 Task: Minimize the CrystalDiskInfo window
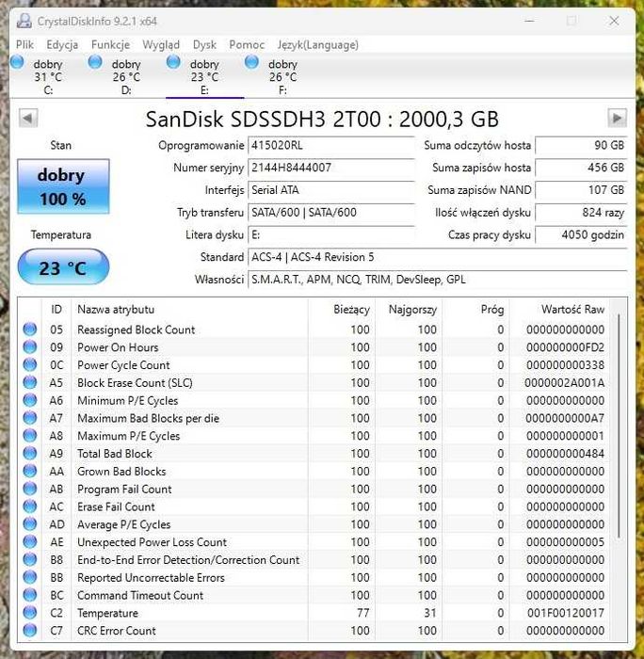[530, 21]
